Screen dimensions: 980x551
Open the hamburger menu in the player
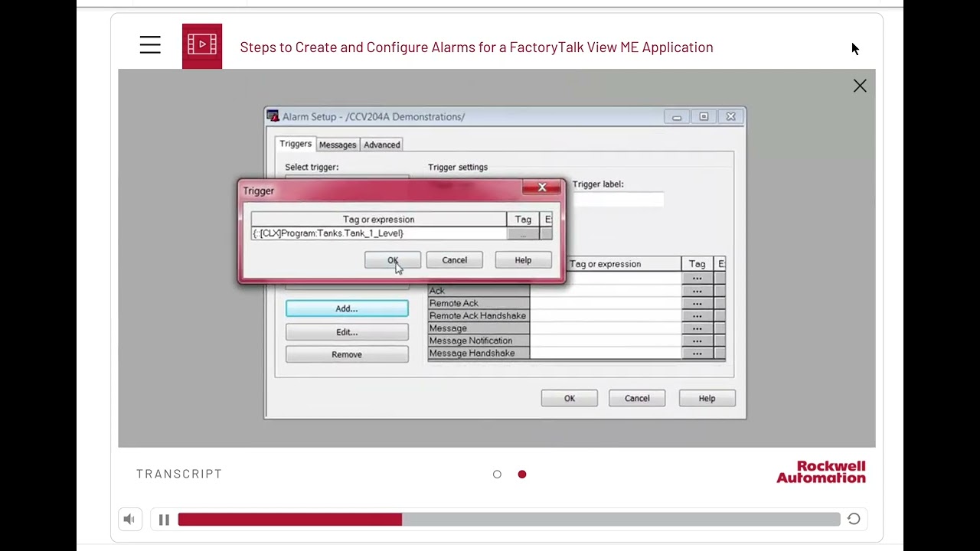click(150, 45)
